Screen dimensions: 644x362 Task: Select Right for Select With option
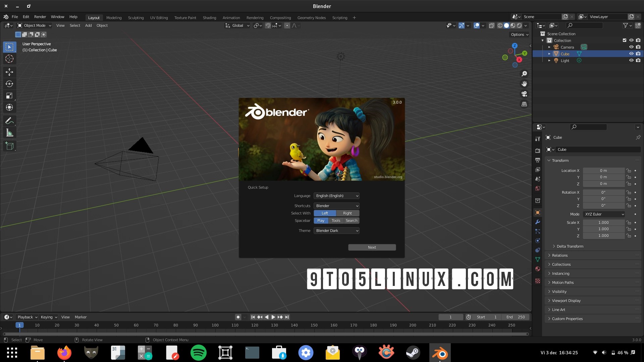tap(347, 213)
